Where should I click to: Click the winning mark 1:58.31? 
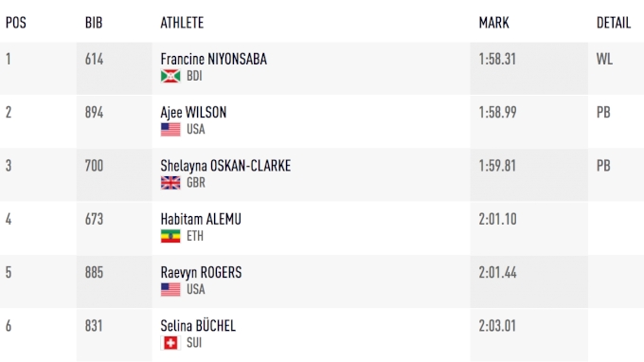click(x=497, y=59)
